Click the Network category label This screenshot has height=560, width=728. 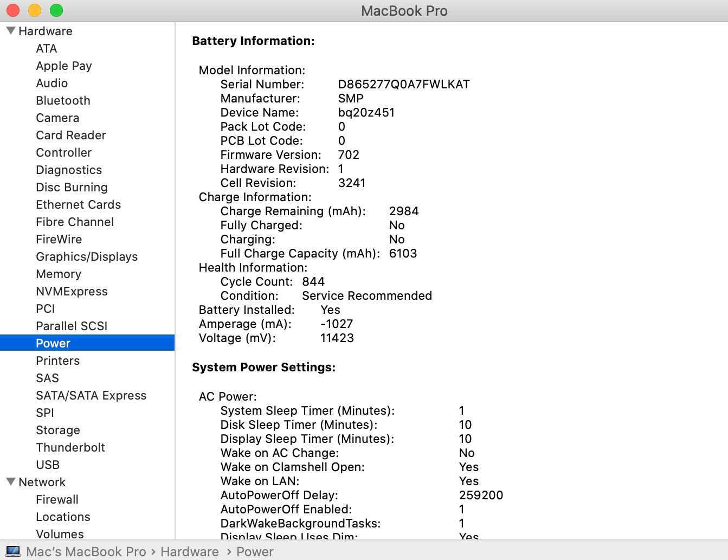tap(42, 482)
